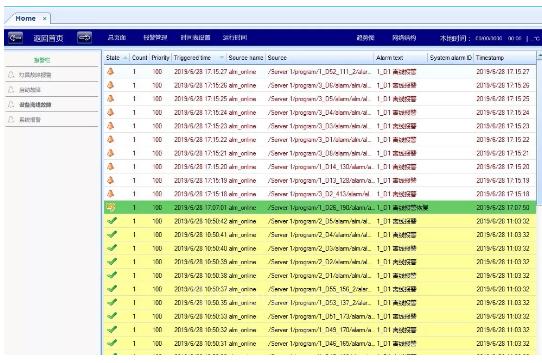Open the Triggered time column dropdown arrow
The width and height of the screenshot is (542, 363).
pos(222,57)
